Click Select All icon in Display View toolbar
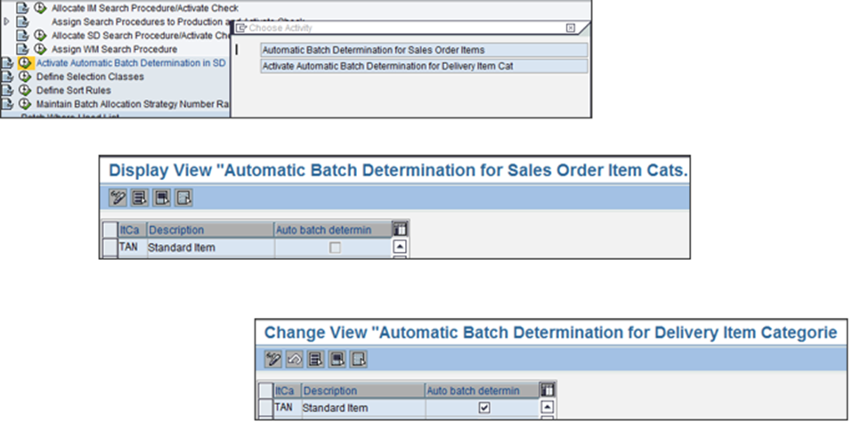Viewport: 868px width, 438px height. point(140,198)
